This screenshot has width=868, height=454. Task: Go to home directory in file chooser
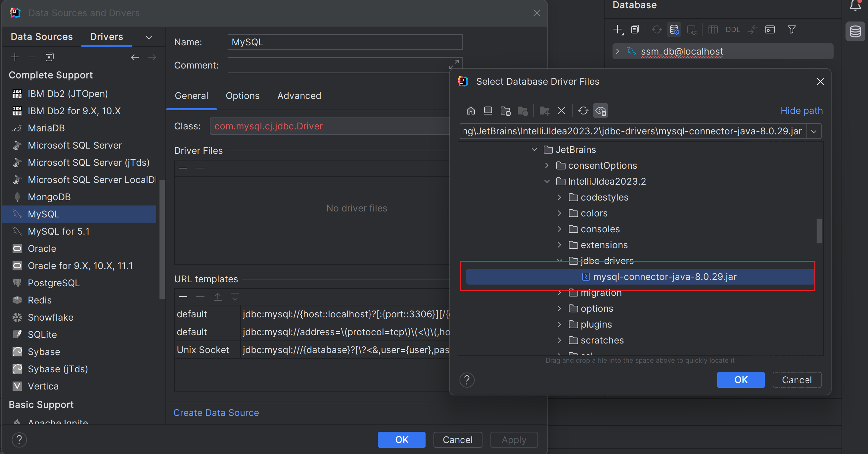point(471,111)
